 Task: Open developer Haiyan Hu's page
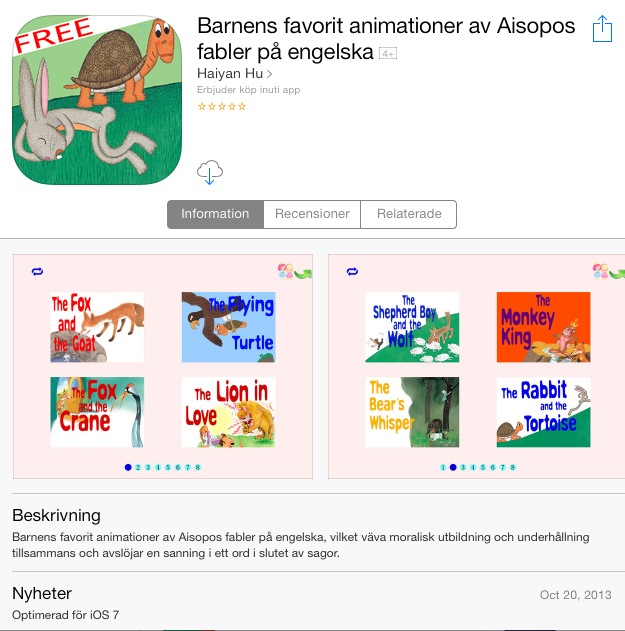point(234,73)
